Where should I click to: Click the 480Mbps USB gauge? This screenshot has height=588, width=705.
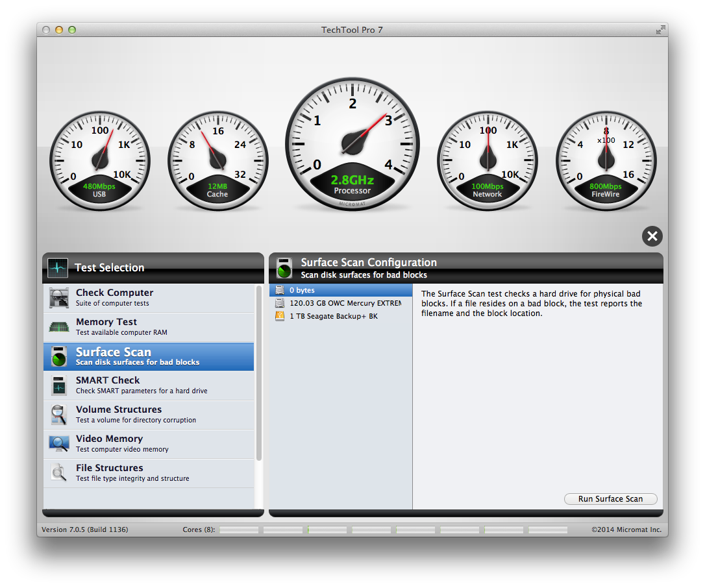[100, 161]
